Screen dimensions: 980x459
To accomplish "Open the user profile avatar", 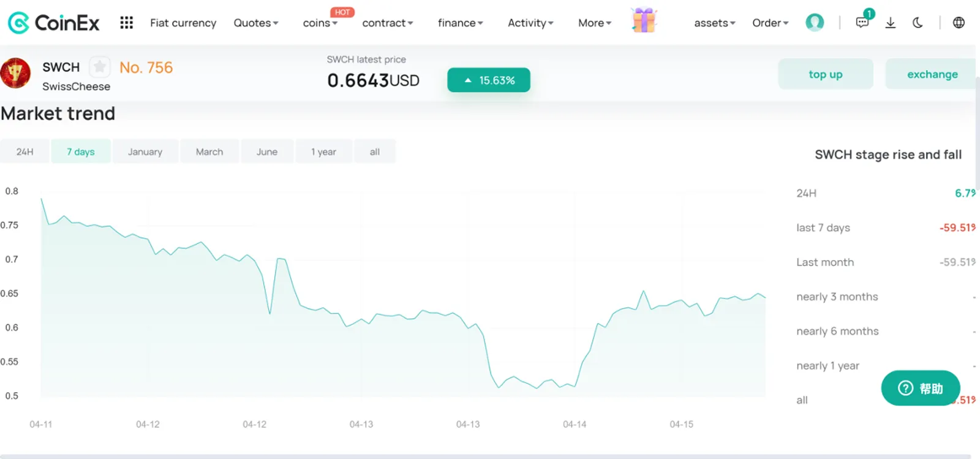I will click(x=814, y=23).
